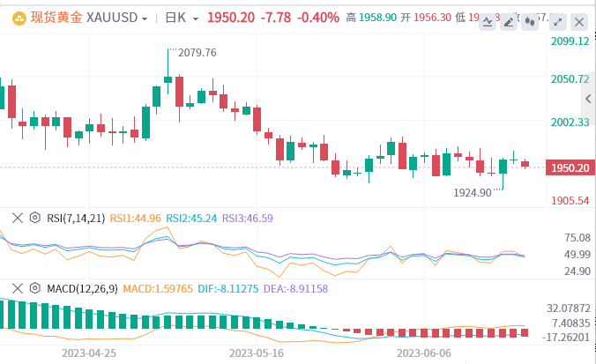Click the 1924.90 low price label
Viewport: 596px width, 364px height.
click(x=473, y=192)
